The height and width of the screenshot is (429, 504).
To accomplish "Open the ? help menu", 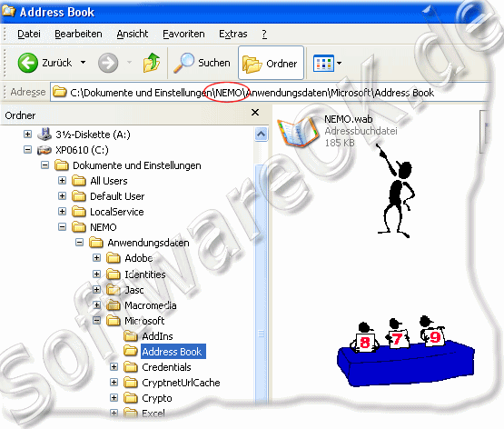I will coord(264,34).
